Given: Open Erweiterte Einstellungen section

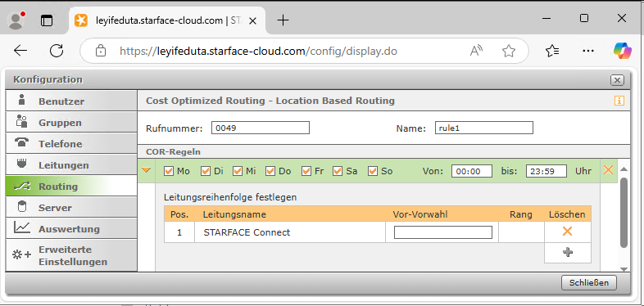Looking at the screenshot, I should pyautogui.click(x=71, y=255).
